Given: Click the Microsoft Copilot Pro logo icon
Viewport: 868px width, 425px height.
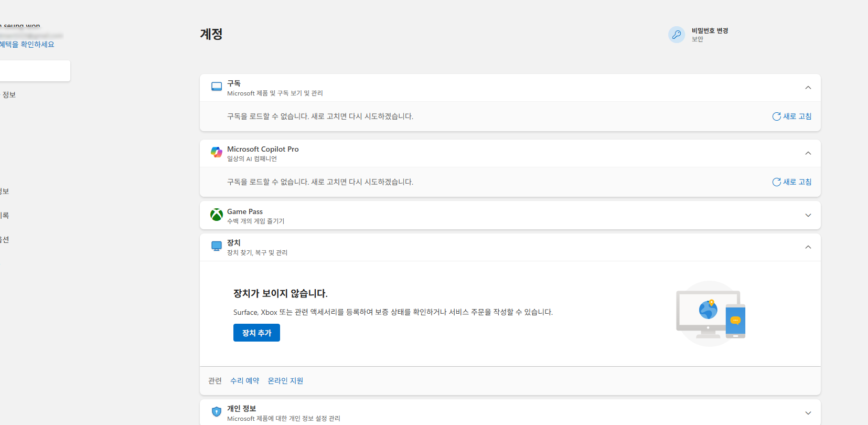Looking at the screenshot, I should 217,152.
